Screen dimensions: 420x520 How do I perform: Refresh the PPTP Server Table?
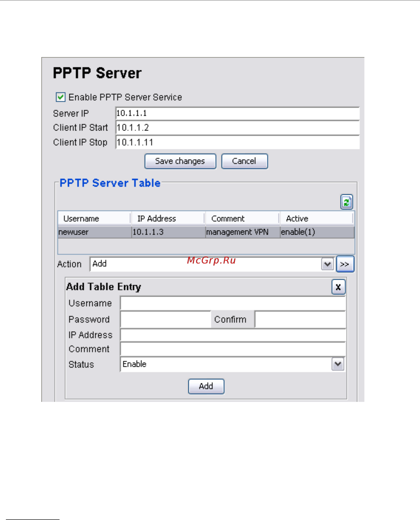(x=346, y=202)
